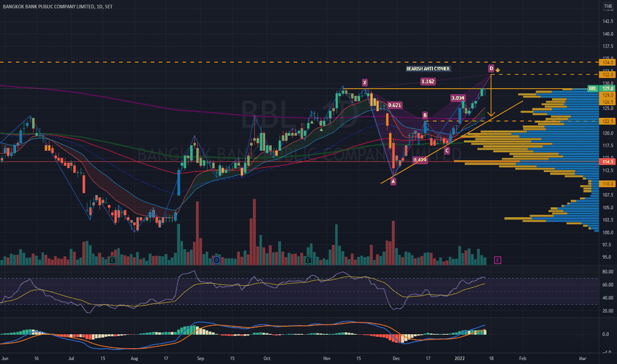617x364 pixels.
Task: Select pattern point label C
Action: (x=447, y=151)
